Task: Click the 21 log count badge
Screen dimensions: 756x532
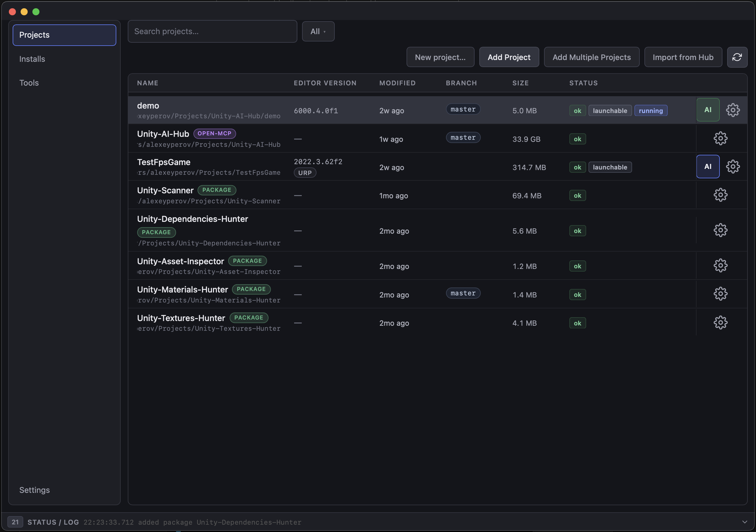Action: tap(15, 522)
